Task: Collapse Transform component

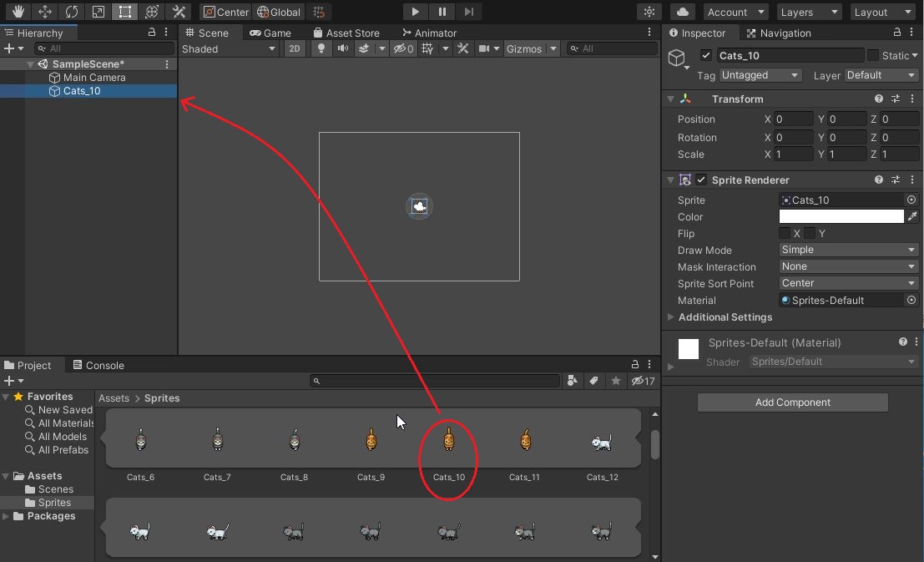Action: coord(670,99)
